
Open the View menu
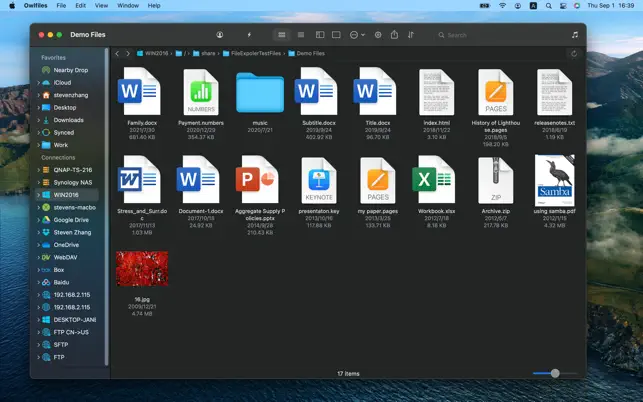(x=101, y=5)
